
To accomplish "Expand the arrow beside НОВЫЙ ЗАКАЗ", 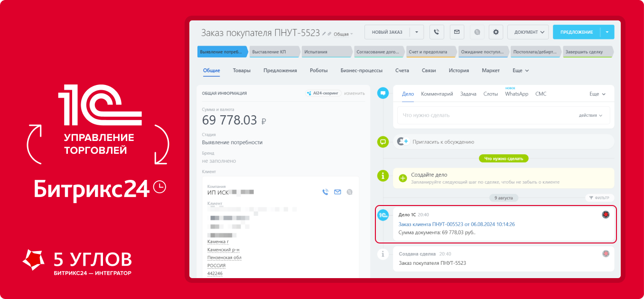I will coord(417,32).
